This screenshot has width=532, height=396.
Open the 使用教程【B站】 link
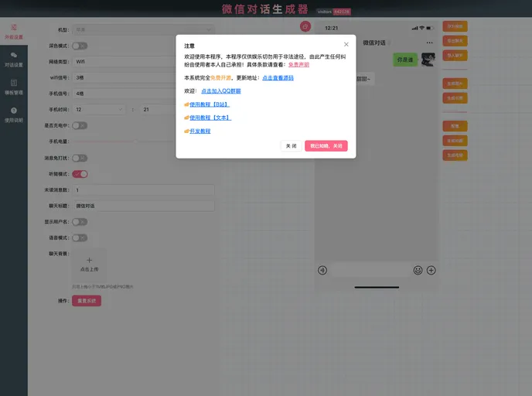point(210,104)
